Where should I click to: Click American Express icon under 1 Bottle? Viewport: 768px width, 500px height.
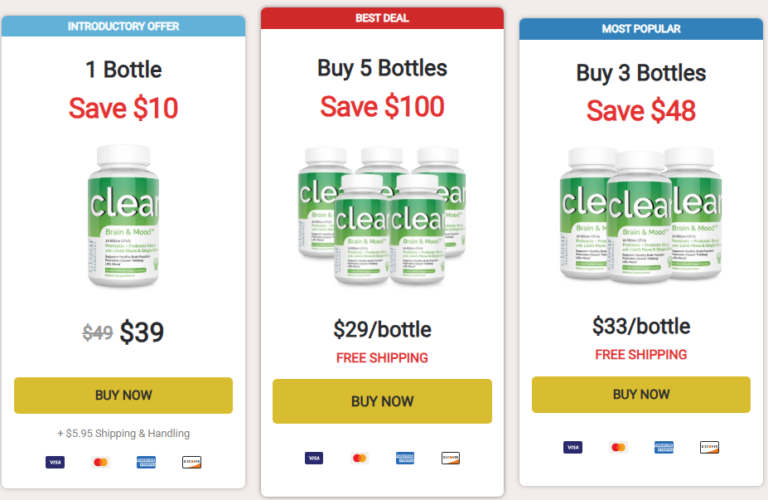pyautogui.click(x=146, y=462)
